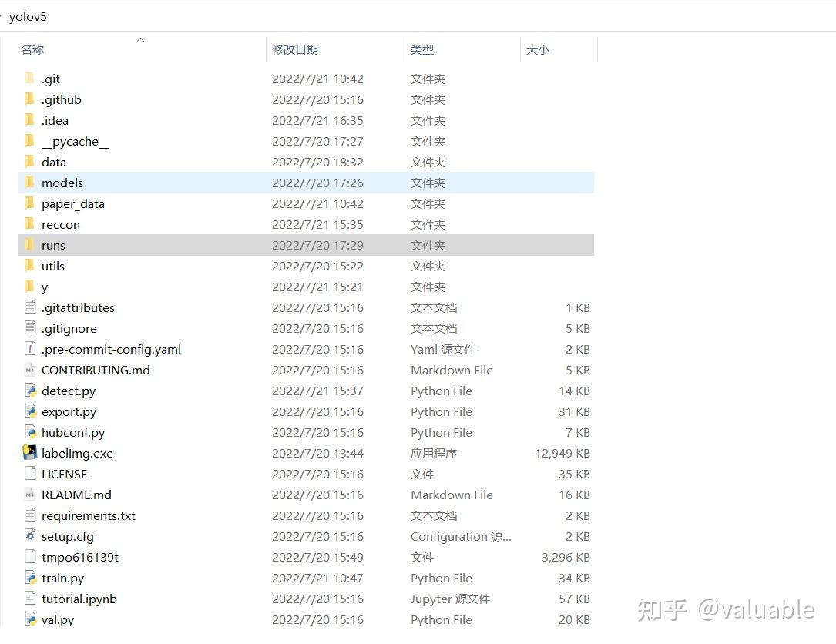Viewport: 836px width, 644px height.
Task: Click the .idea folder icon
Action: pyautogui.click(x=30, y=120)
